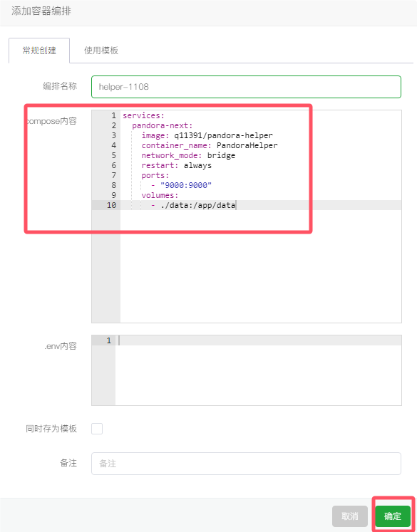The image size is (417, 532).
Task: Select line number 10 in the compose gutter
Action: [x=111, y=205]
